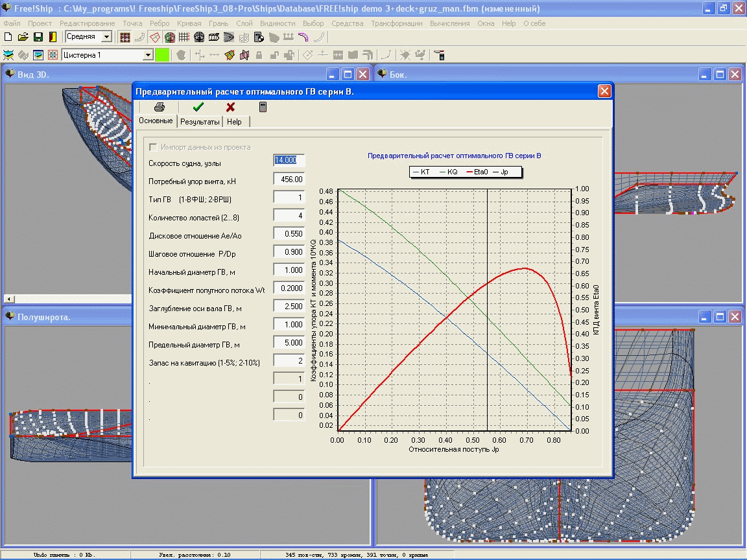Cancel the dialog with the red X icon
This screenshot has height=560, width=747.
point(231,107)
